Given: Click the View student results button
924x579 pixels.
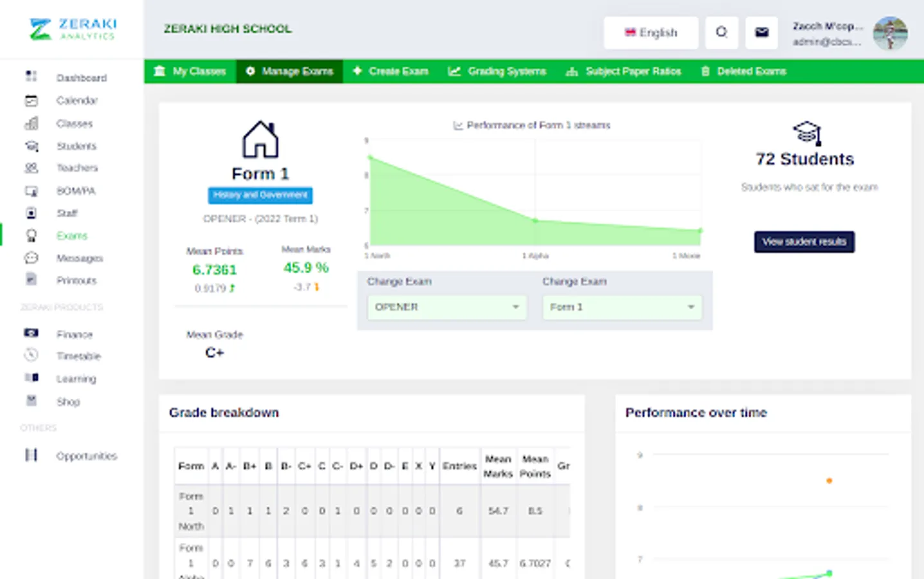Looking at the screenshot, I should pyautogui.click(x=804, y=242).
